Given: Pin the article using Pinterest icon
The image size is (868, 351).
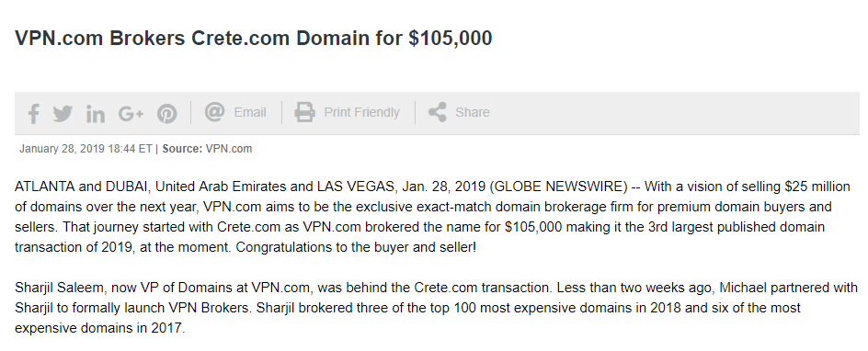Looking at the screenshot, I should click(166, 114).
